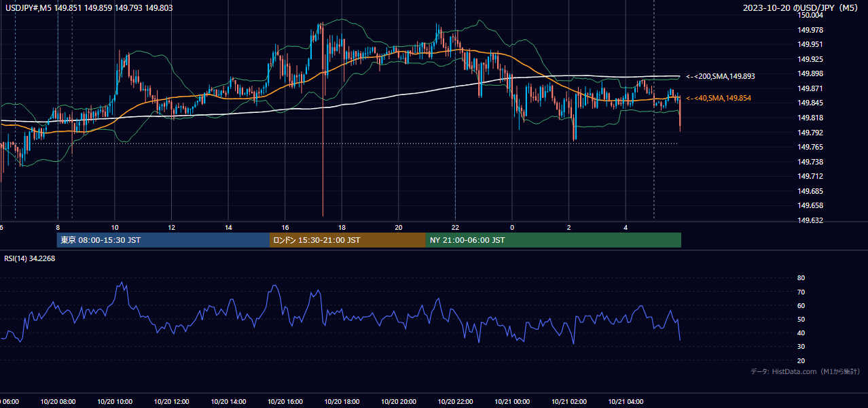The image size is (868, 408).
Task: Click price axis value 149.685
Action: pyautogui.click(x=811, y=191)
